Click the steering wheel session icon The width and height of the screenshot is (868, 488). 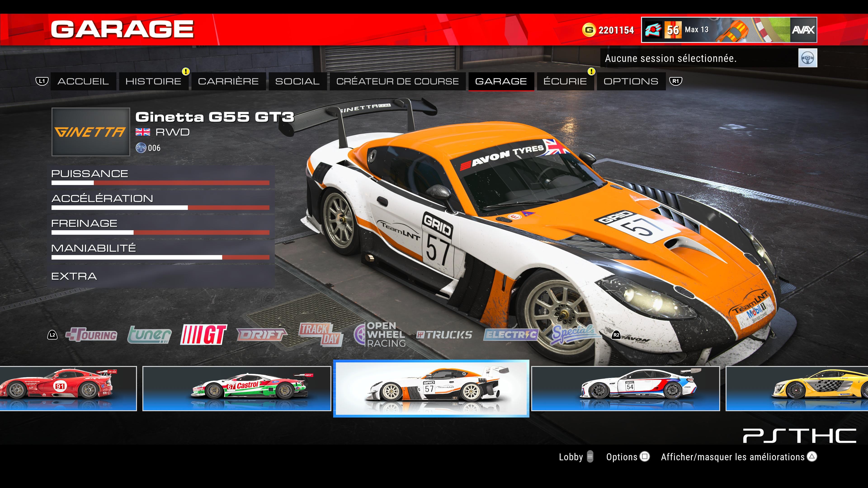click(x=808, y=58)
